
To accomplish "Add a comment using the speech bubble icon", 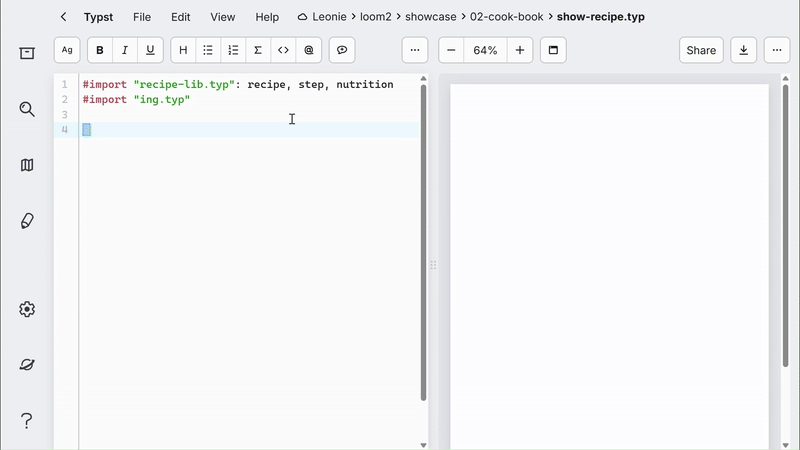I will (x=342, y=50).
